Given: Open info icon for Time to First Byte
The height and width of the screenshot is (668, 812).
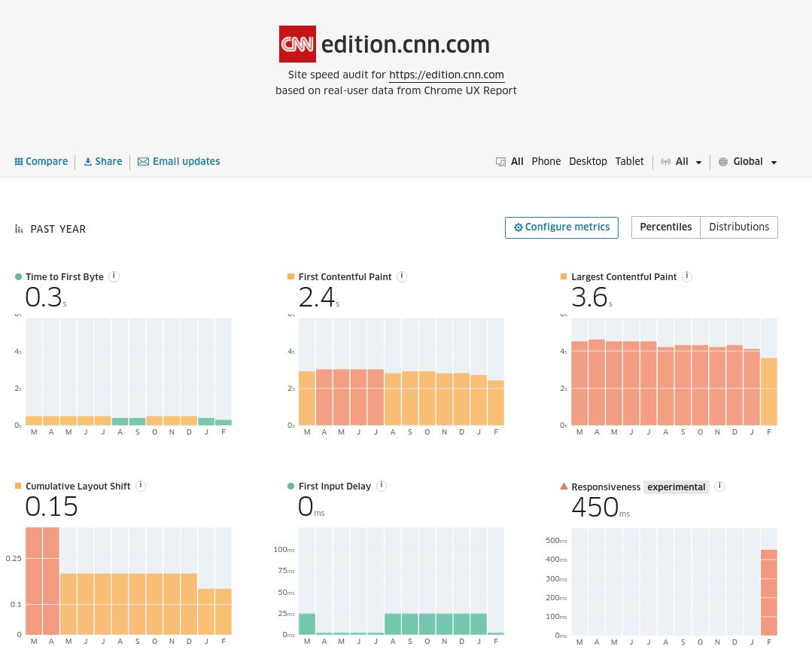Looking at the screenshot, I should click(x=114, y=276).
